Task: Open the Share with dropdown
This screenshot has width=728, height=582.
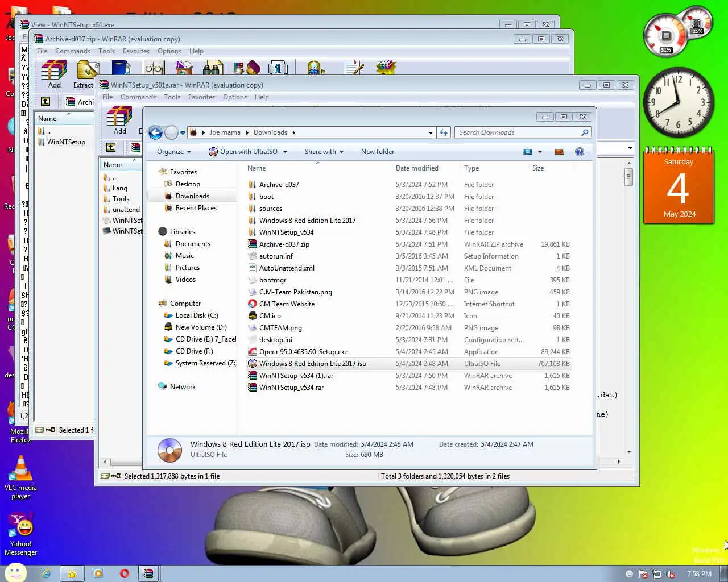Action: pos(324,152)
